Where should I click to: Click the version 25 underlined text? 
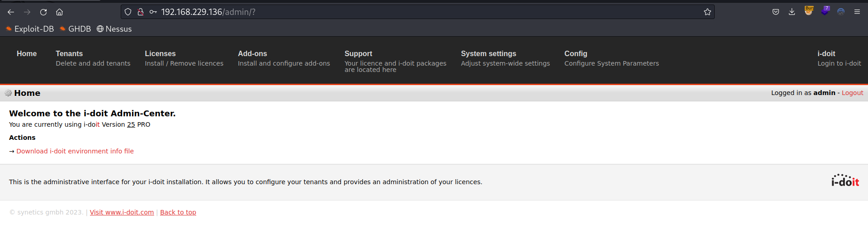pos(131,124)
